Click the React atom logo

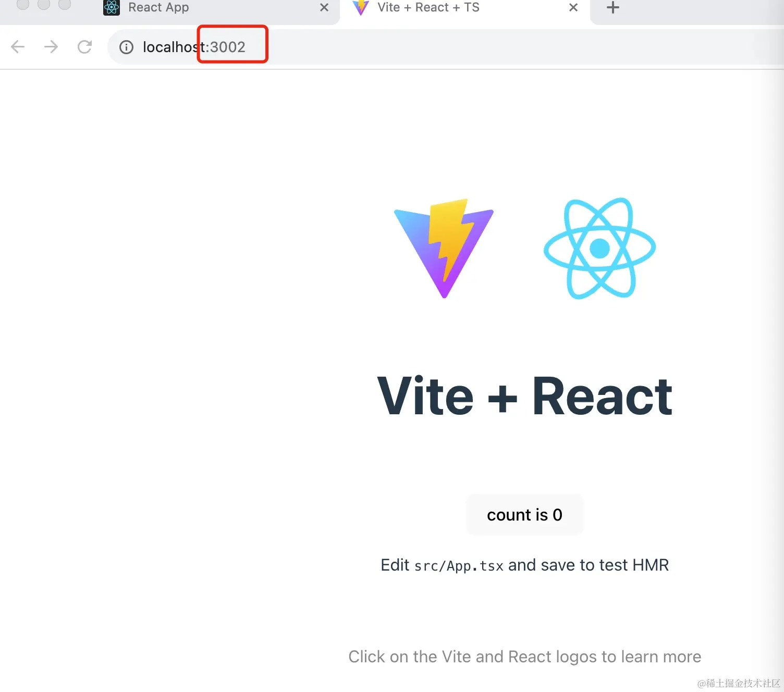(599, 248)
